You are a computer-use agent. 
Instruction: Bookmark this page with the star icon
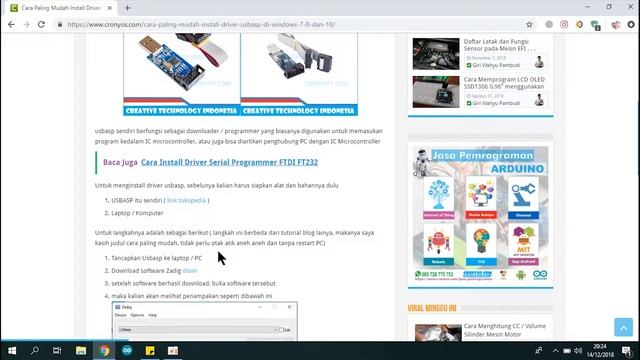[x=529, y=24]
